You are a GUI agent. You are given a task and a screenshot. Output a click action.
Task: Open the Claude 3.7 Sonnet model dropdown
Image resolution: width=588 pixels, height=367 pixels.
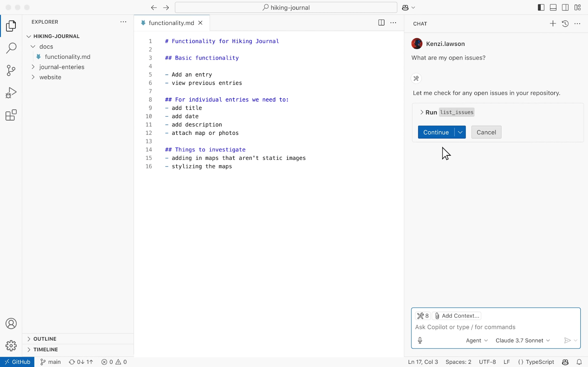523,340
